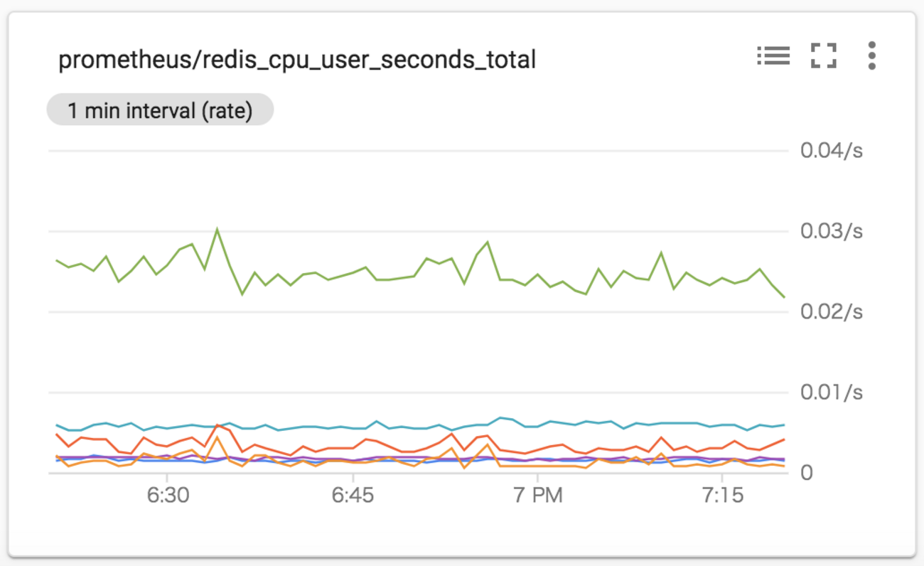924x566 pixels.
Task: Click the "1 min interval (rate)" chip
Action: tap(160, 110)
